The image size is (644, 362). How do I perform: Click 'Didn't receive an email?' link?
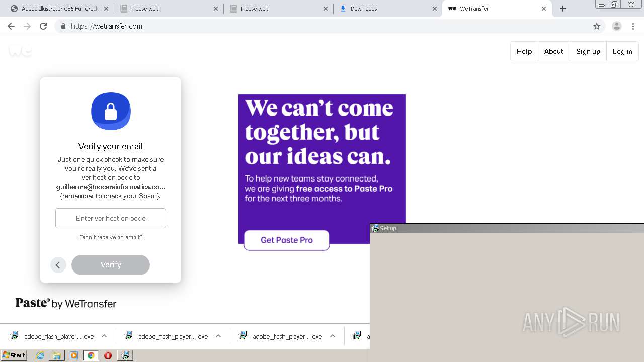point(111,237)
